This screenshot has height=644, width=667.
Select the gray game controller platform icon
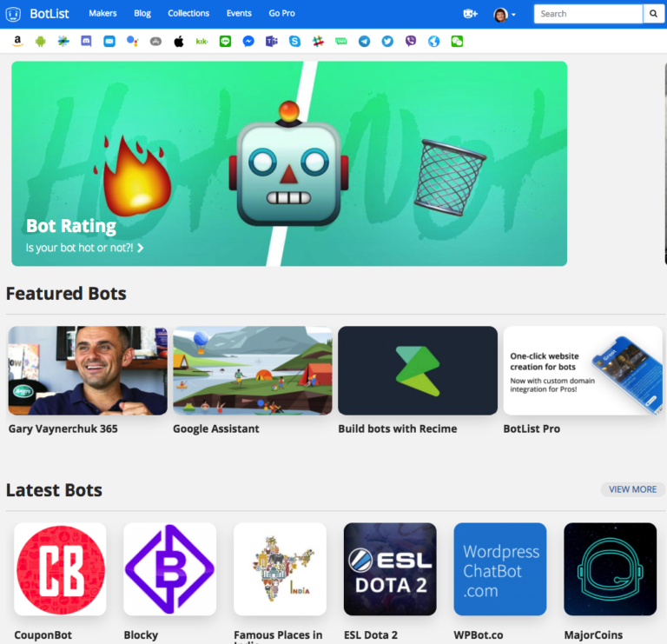coord(155,42)
